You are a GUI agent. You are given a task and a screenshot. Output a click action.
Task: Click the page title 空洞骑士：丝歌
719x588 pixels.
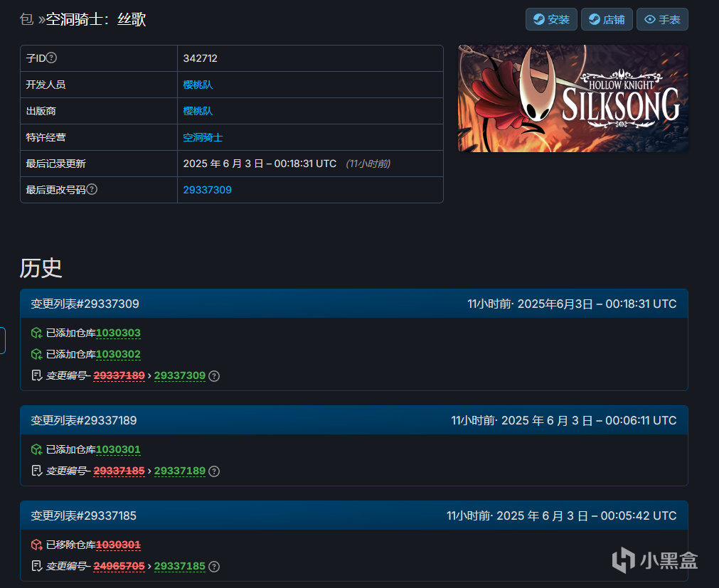pos(96,19)
